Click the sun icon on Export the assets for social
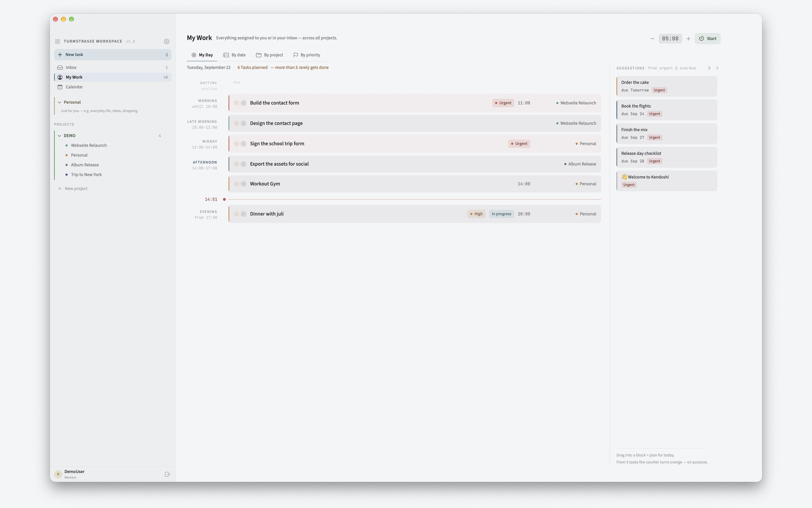The width and height of the screenshot is (812, 508). pyautogui.click(x=236, y=164)
